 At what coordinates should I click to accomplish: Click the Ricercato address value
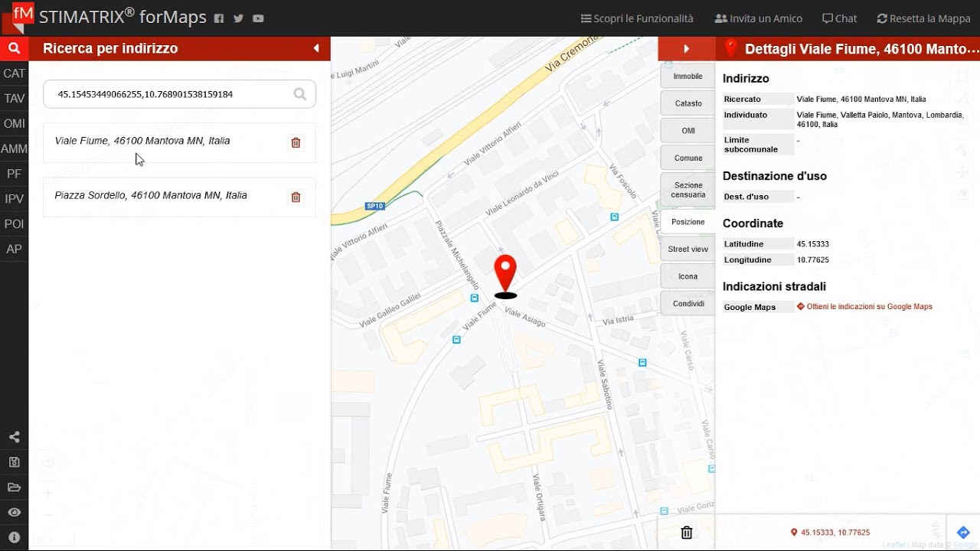point(861,99)
